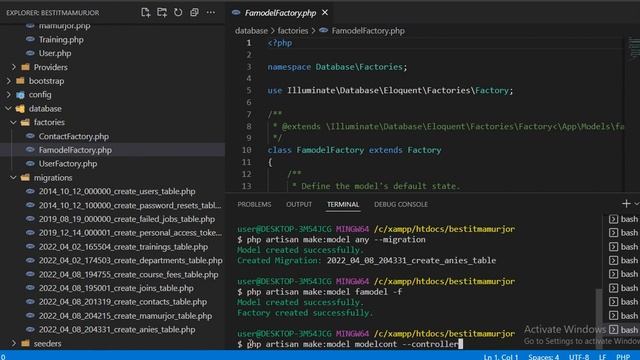This screenshot has height=360, width=640.
Task: Click the PHP file icon beside Training.php
Action: coord(30,40)
